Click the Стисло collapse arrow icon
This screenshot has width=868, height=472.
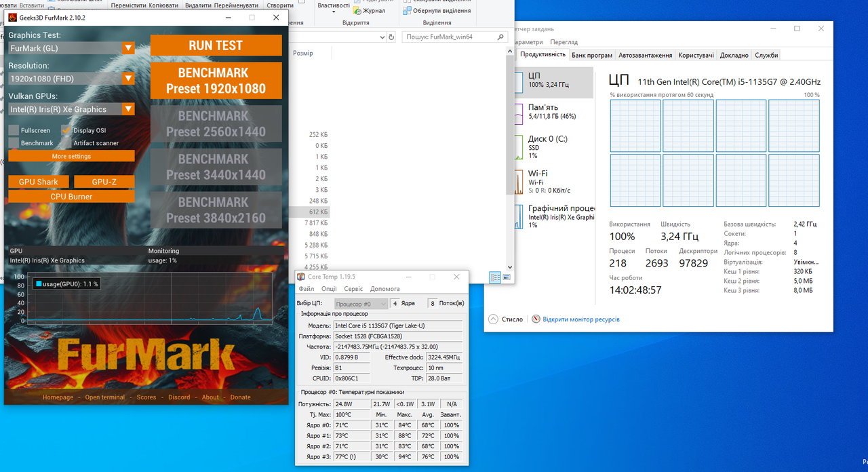[x=493, y=319]
